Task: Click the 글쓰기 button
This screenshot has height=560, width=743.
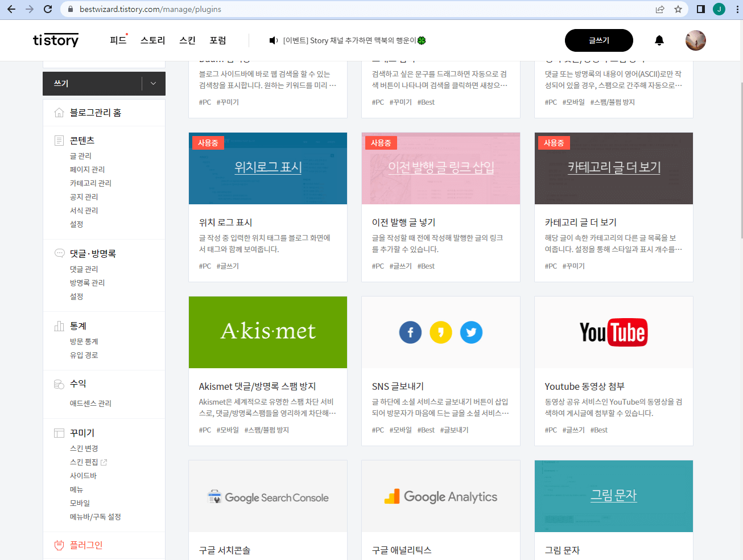Action: click(x=598, y=40)
